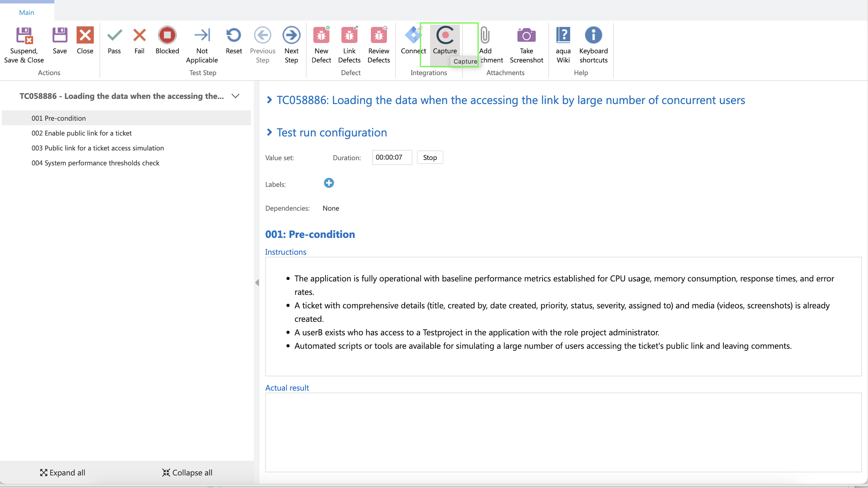
Task: Select step 003 Public link access simulation
Action: click(98, 148)
